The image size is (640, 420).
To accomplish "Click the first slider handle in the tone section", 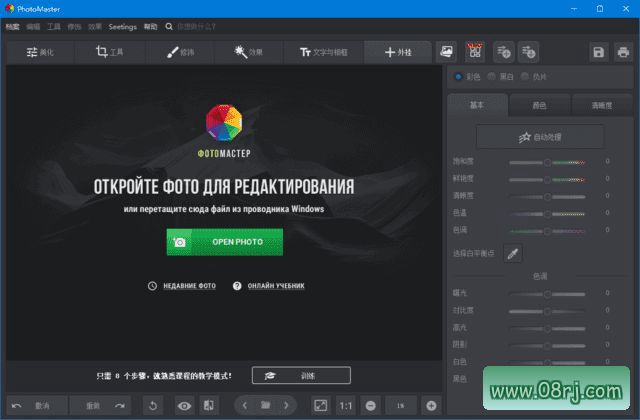I will click(x=547, y=294).
